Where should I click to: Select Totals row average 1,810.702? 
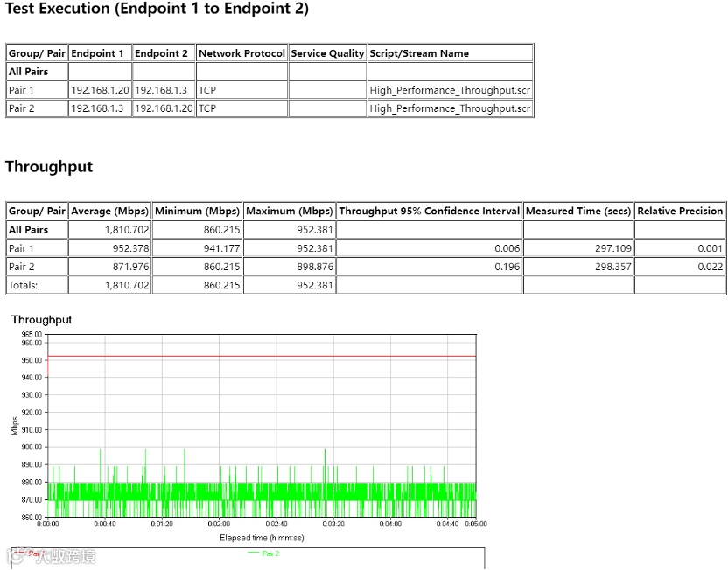127,285
